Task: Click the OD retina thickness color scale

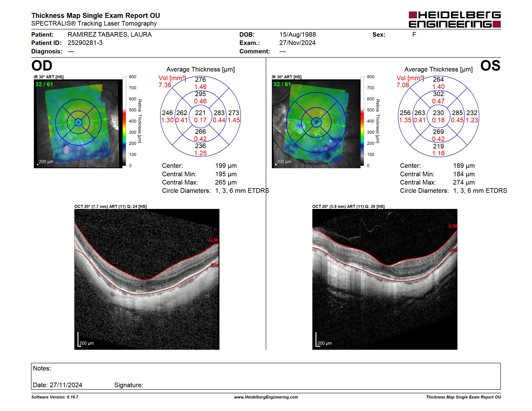Action: pyautogui.click(x=124, y=121)
